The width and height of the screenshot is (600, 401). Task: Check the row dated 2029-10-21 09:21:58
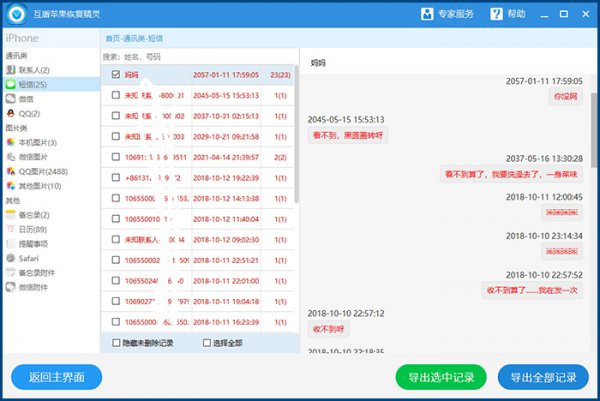(x=116, y=136)
